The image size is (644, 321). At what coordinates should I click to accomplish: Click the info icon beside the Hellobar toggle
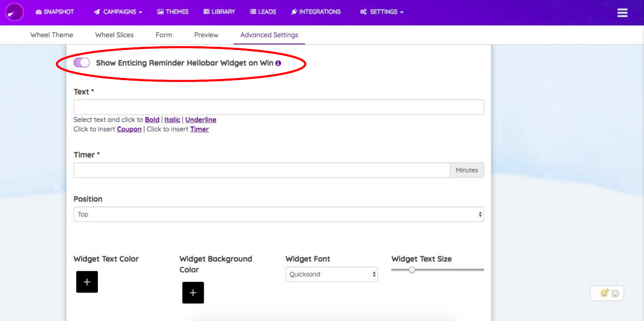coord(278,63)
